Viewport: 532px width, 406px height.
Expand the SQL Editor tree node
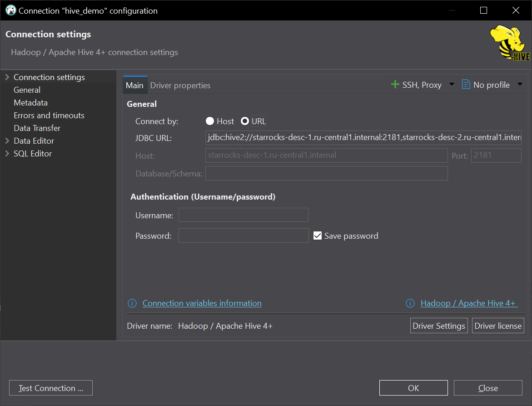click(7, 153)
